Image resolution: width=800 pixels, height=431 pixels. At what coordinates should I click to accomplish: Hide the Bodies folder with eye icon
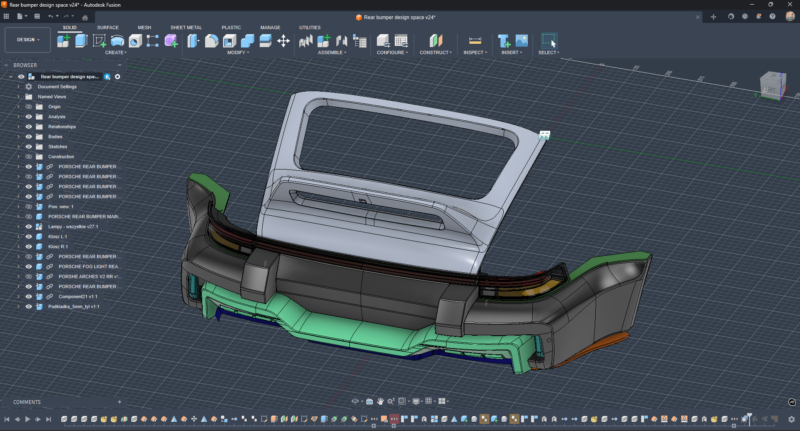pyautogui.click(x=28, y=136)
